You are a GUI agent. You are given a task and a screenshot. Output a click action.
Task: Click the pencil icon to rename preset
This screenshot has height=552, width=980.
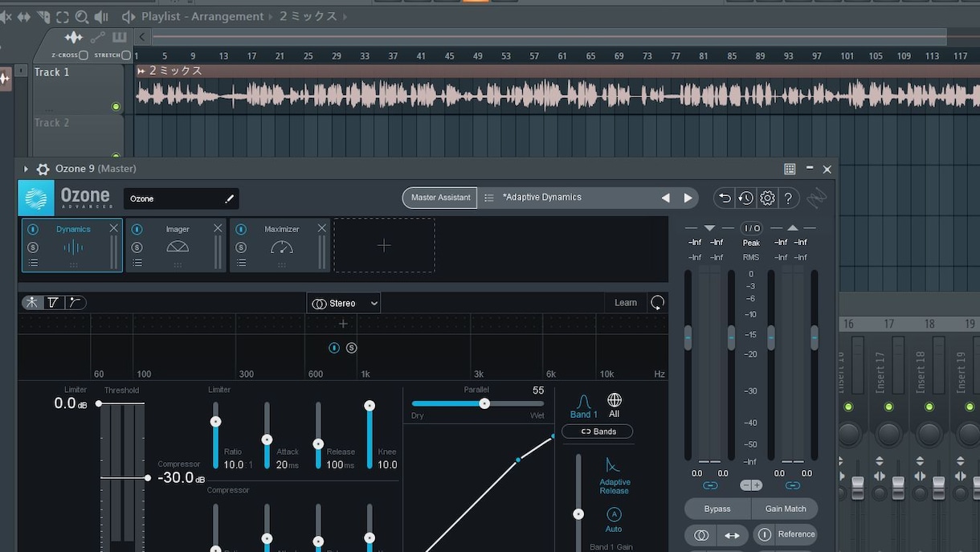tap(230, 198)
